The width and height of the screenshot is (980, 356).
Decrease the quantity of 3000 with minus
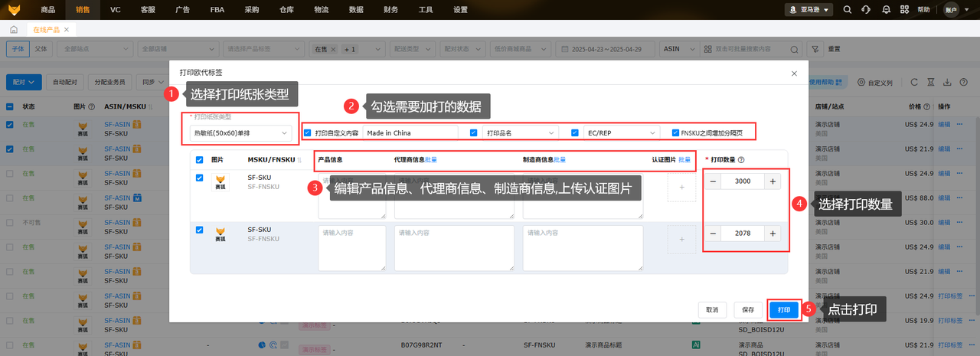[713, 181]
